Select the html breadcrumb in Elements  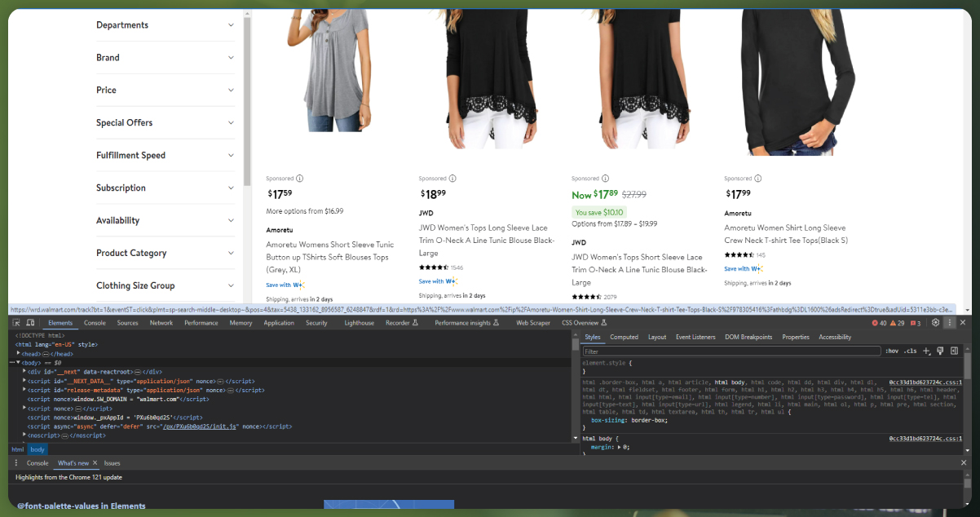pos(17,449)
